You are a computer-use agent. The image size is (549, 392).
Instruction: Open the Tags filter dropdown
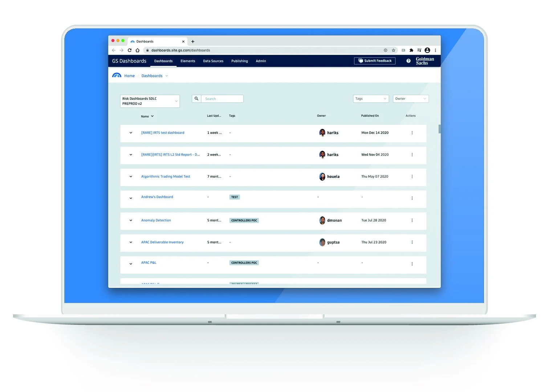click(370, 98)
